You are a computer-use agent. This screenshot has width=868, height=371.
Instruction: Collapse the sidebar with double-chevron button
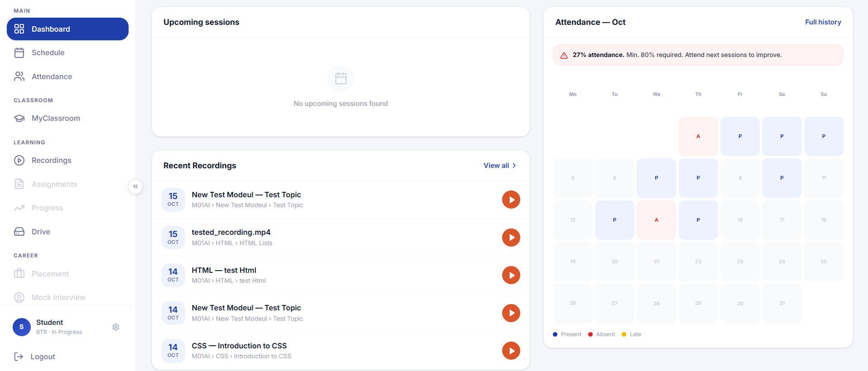pyautogui.click(x=135, y=186)
